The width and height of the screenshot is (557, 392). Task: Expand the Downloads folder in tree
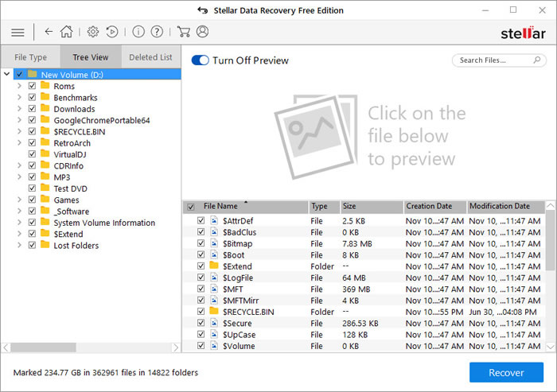point(20,109)
